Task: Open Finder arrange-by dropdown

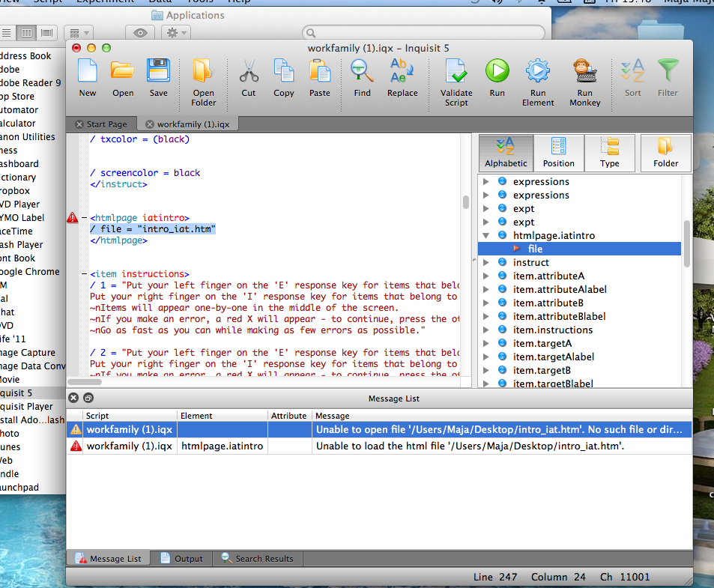Action: point(79,33)
